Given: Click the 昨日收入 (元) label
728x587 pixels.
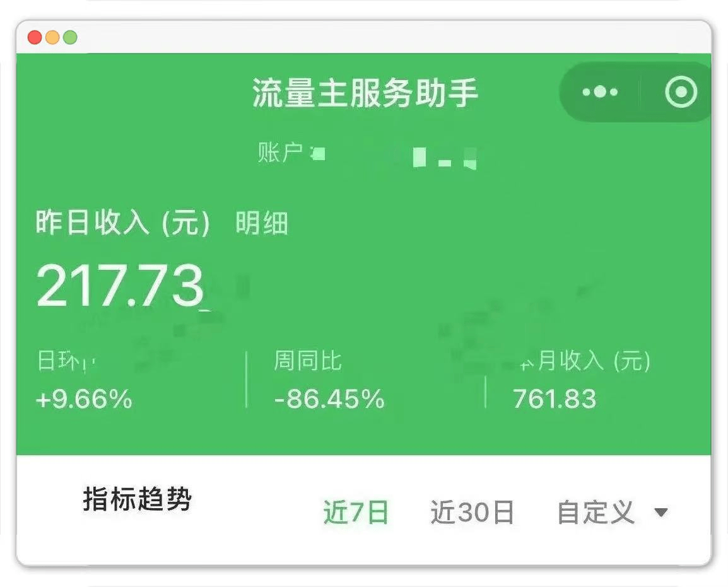Looking at the screenshot, I should click(123, 224).
